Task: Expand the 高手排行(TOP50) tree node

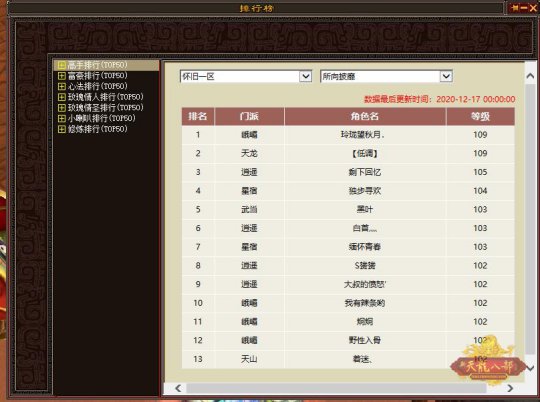Action: click(x=62, y=65)
